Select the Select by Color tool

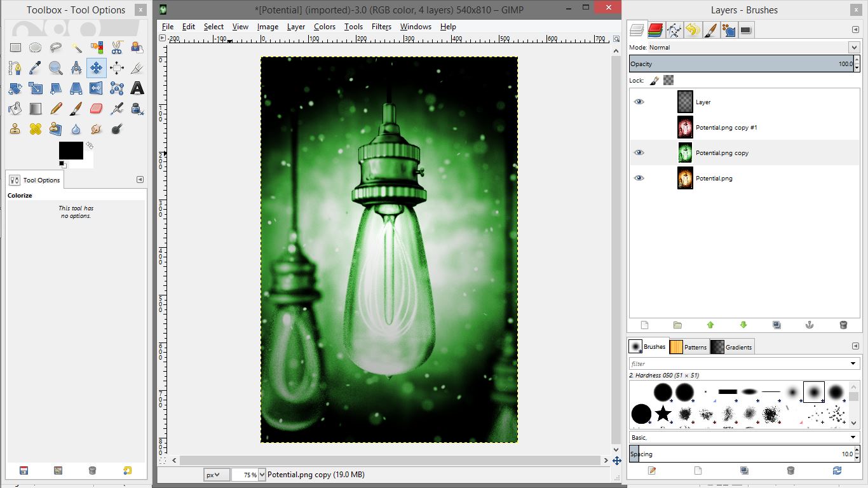97,47
